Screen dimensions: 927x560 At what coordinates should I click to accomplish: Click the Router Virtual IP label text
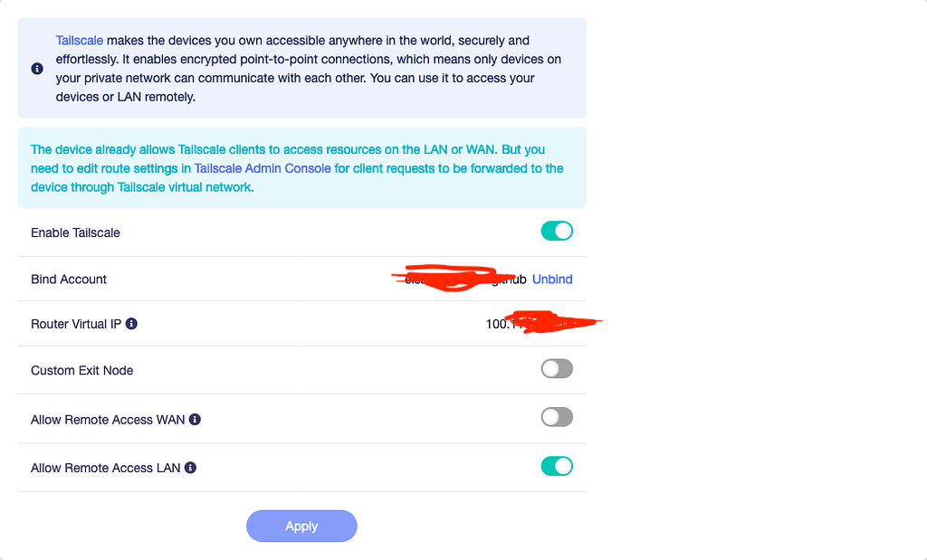pyautogui.click(x=76, y=324)
